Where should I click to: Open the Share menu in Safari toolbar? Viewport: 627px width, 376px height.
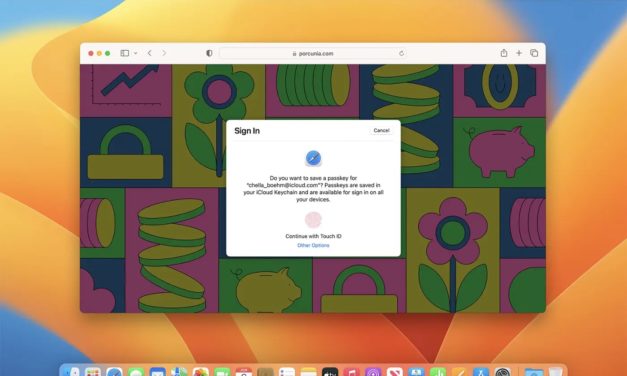[504, 53]
